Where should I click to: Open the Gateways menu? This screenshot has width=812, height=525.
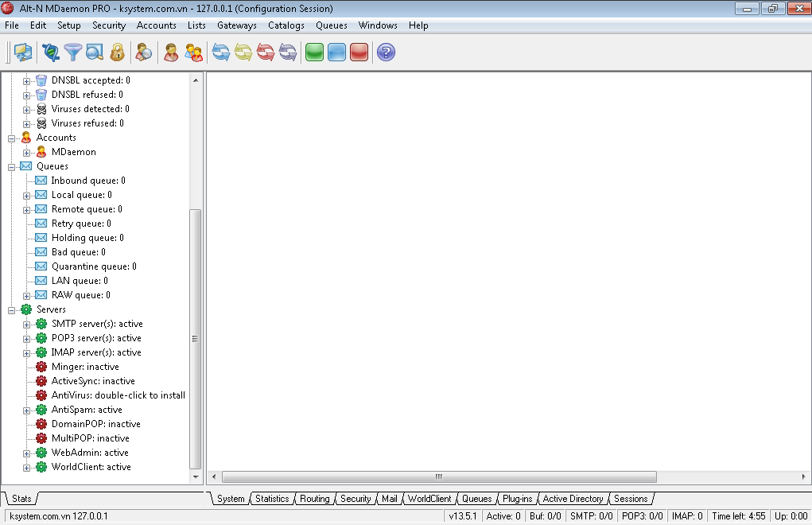pyautogui.click(x=237, y=25)
